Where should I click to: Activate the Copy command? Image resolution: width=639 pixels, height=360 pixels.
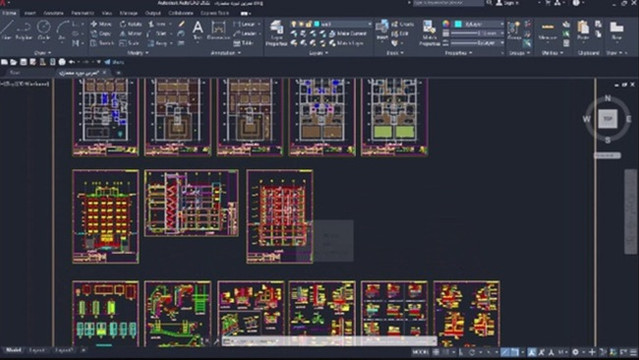(101, 33)
